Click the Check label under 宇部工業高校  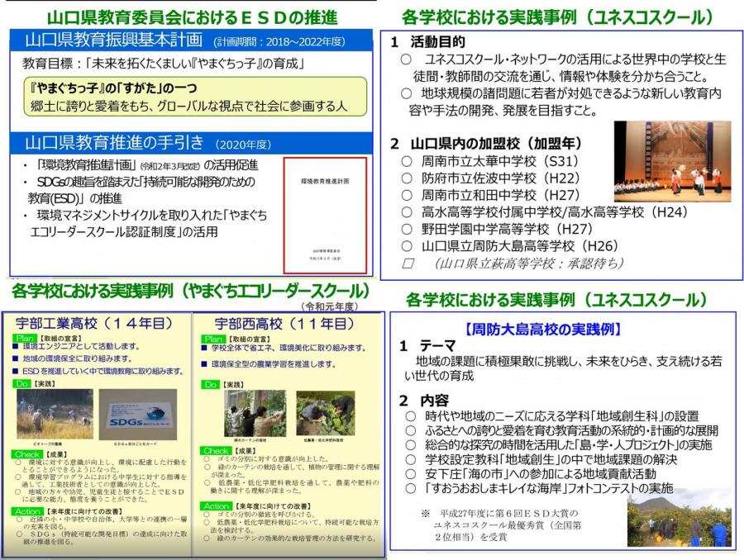pyautogui.click(x=27, y=454)
